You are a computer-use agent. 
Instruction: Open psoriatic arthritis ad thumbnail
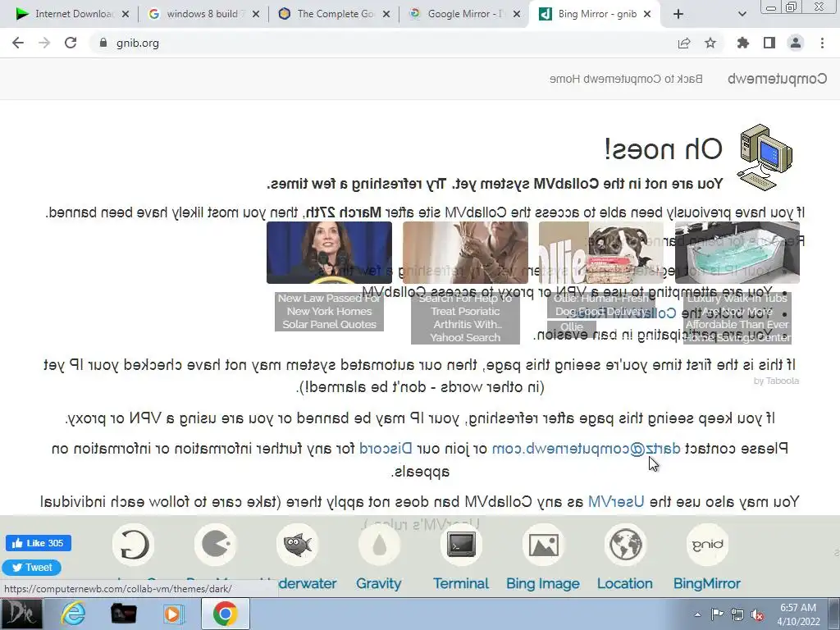[x=465, y=253]
